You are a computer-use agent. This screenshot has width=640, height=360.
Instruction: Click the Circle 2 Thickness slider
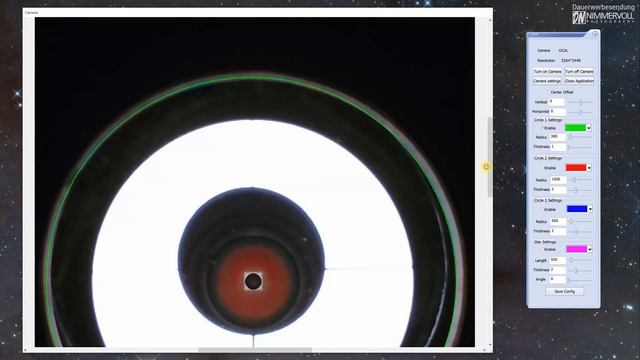point(580,190)
